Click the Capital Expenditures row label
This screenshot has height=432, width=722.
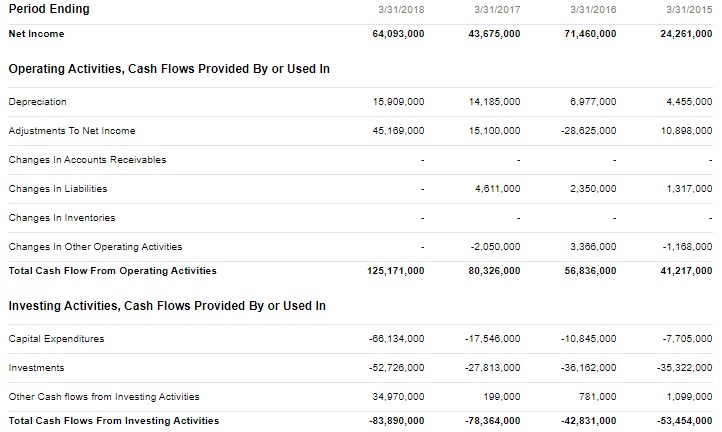pyautogui.click(x=56, y=339)
